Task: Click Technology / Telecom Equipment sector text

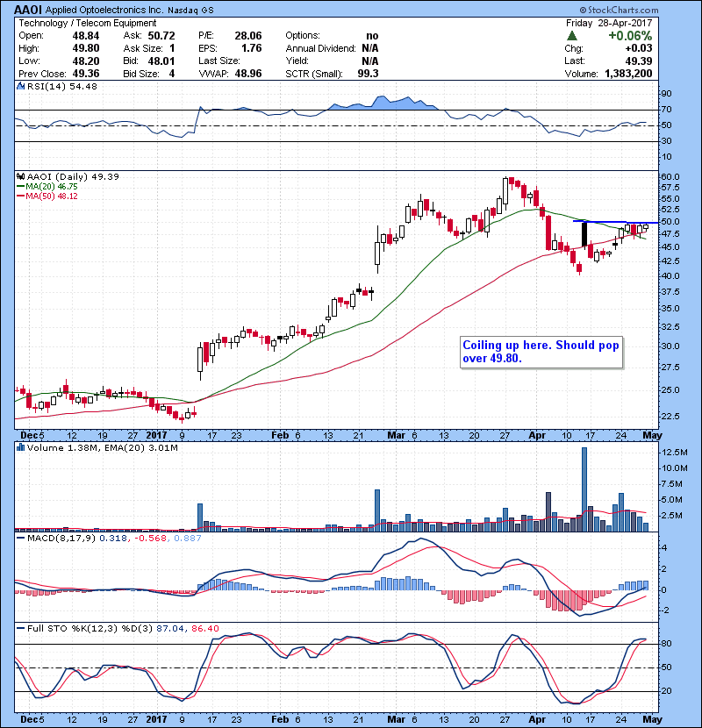Action: click(x=88, y=23)
